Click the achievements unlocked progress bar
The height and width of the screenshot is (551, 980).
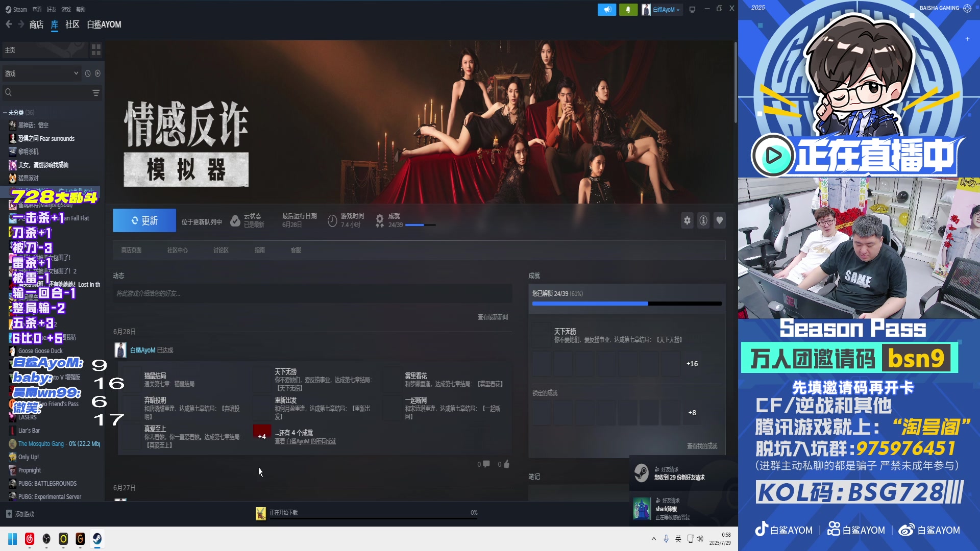(627, 304)
